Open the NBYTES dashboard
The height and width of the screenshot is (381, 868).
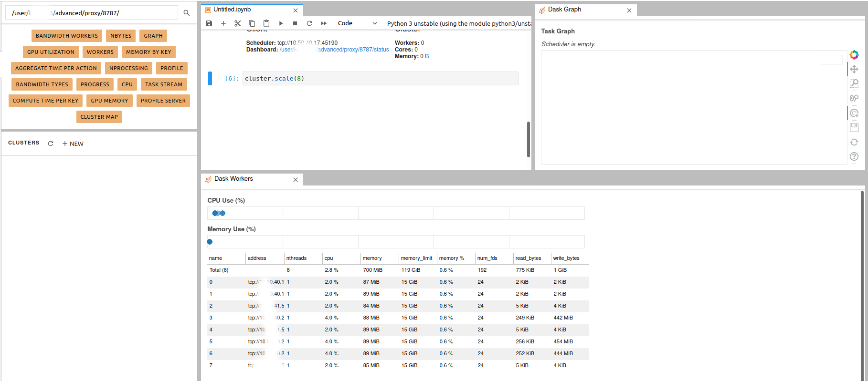pos(121,36)
